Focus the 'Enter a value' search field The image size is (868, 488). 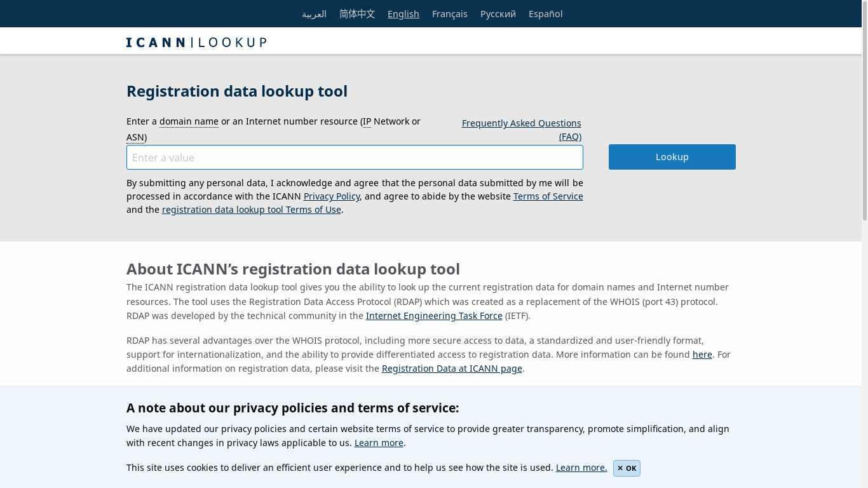tap(355, 158)
